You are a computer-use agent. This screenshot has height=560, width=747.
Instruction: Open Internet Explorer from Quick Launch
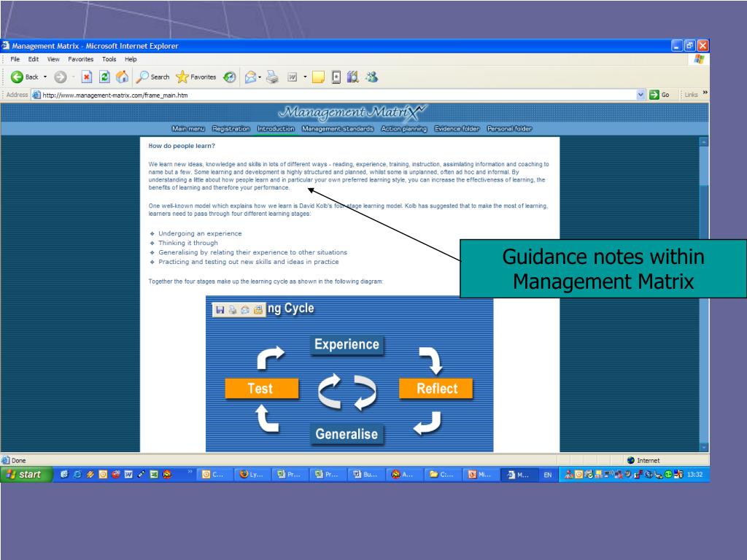77,474
